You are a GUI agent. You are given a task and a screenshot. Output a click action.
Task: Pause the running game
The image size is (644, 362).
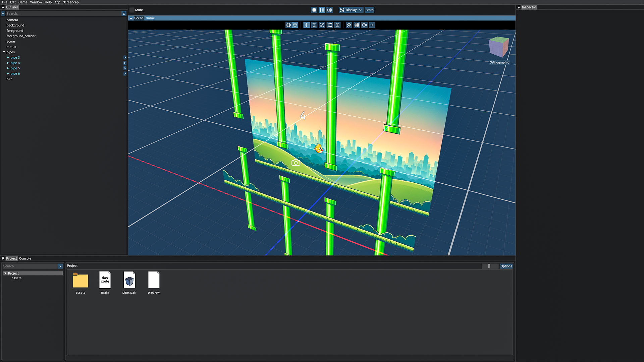322,10
